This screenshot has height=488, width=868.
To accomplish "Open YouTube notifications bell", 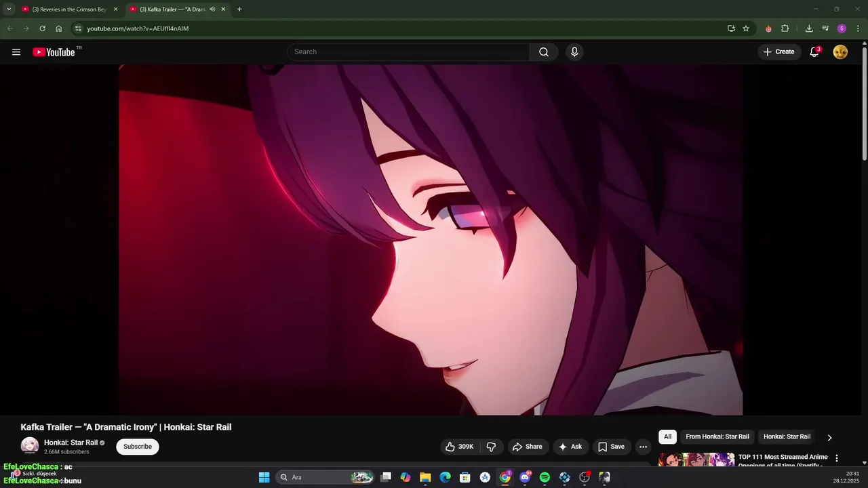I will [x=814, y=52].
